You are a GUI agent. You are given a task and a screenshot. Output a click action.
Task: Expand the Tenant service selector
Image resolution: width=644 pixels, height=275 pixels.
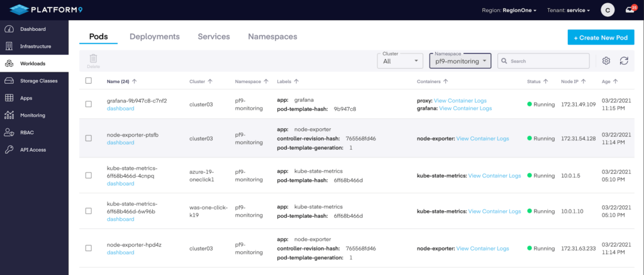tap(569, 10)
